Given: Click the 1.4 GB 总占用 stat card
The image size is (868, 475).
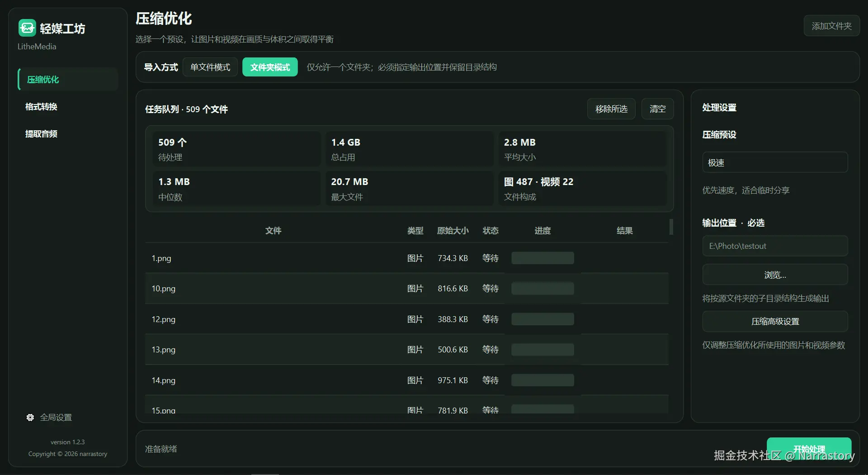Looking at the screenshot, I should (410, 149).
